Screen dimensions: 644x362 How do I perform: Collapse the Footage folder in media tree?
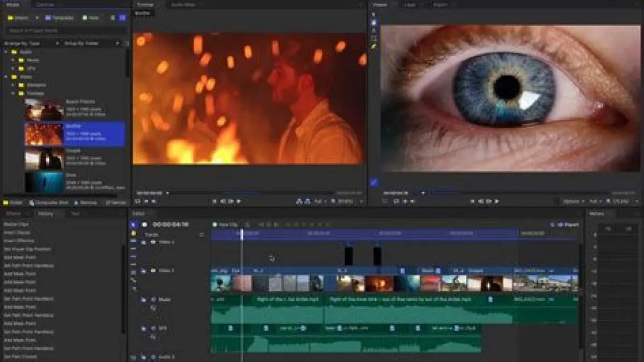14,93
